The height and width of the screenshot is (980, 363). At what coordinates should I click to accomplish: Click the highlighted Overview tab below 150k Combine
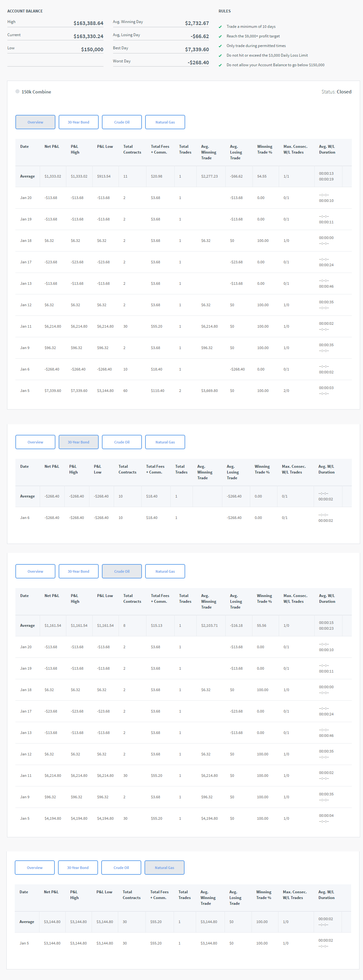36,122
